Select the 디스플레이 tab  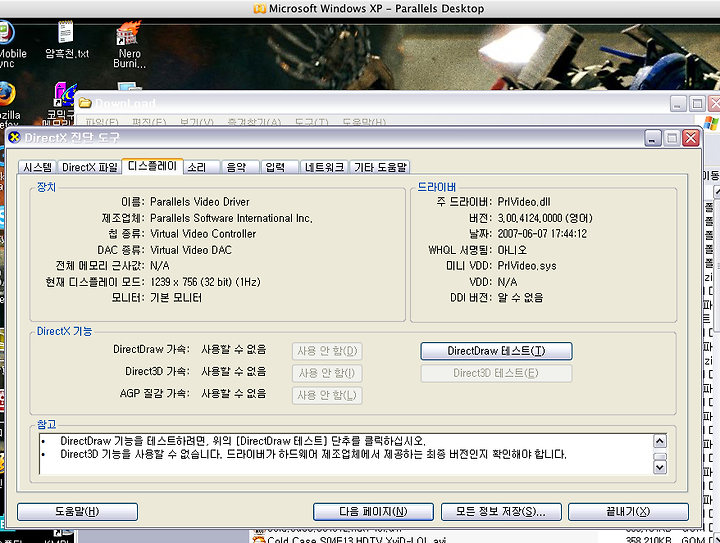(152, 166)
